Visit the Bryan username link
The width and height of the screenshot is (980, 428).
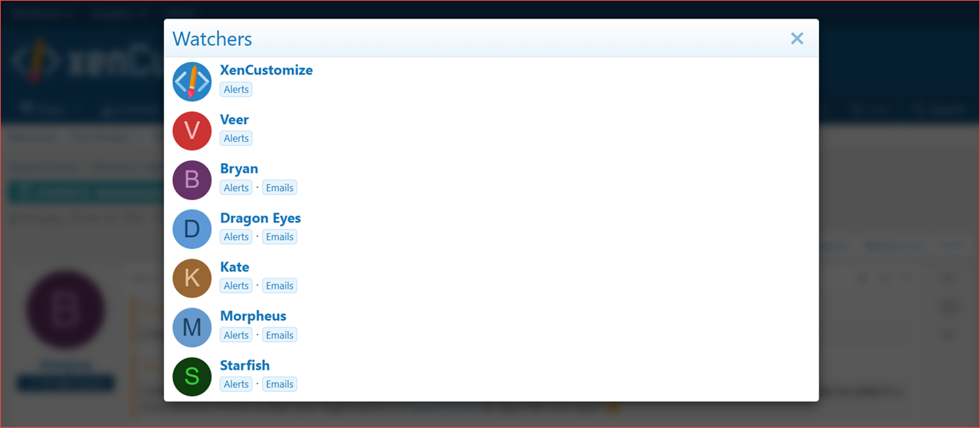click(x=239, y=168)
